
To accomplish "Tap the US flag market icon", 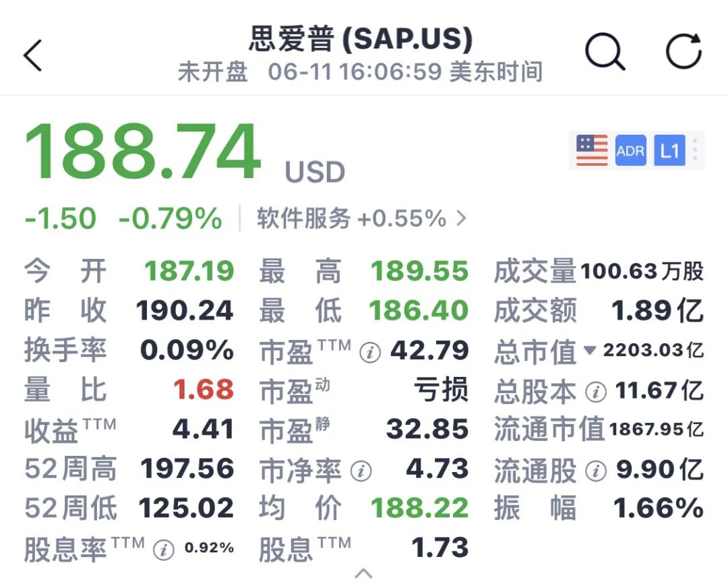I will [x=592, y=150].
